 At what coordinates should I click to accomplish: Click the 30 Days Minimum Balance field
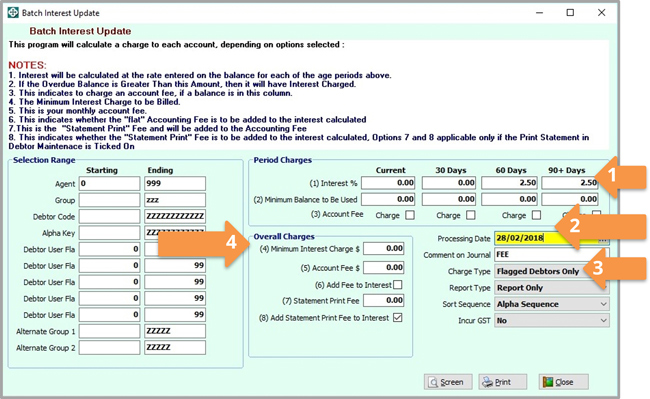[449, 199]
